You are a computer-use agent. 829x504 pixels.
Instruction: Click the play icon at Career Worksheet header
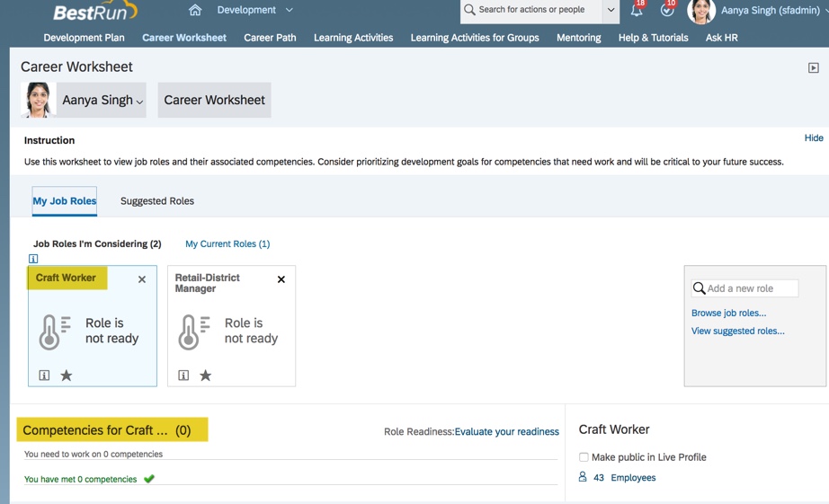813,68
